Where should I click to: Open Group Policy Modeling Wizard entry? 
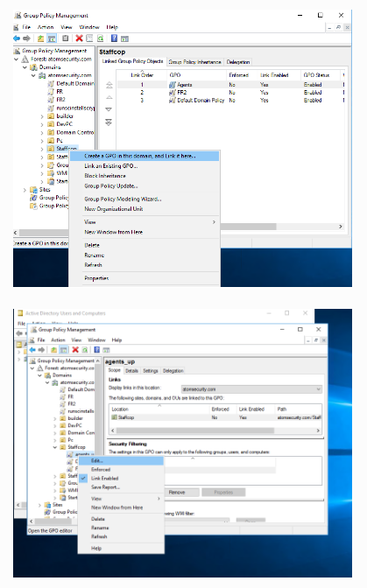[x=123, y=199]
